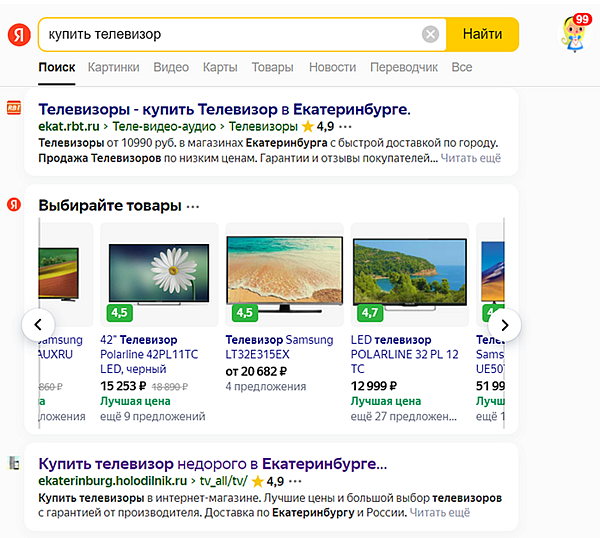Switch to the Карты tab
Image resolution: width=600 pixels, height=538 pixels.
[x=220, y=67]
